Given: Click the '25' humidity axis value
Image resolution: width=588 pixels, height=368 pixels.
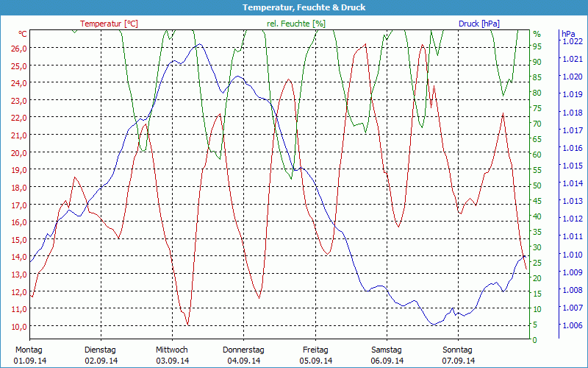Looking at the screenshot, I should click(x=537, y=263).
